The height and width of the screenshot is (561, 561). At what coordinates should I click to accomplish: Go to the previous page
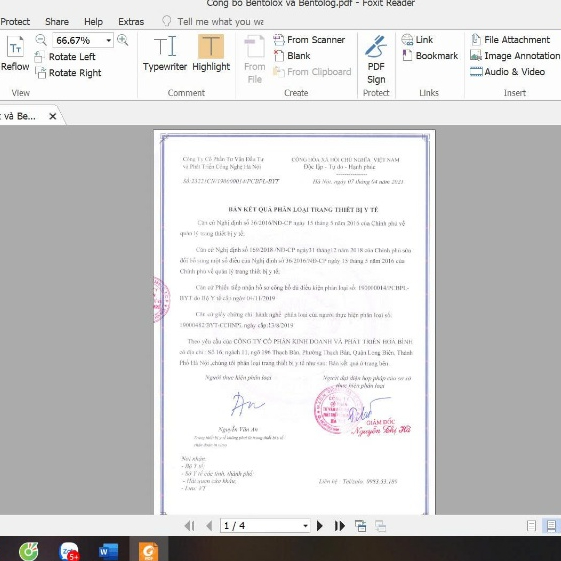point(209,526)
